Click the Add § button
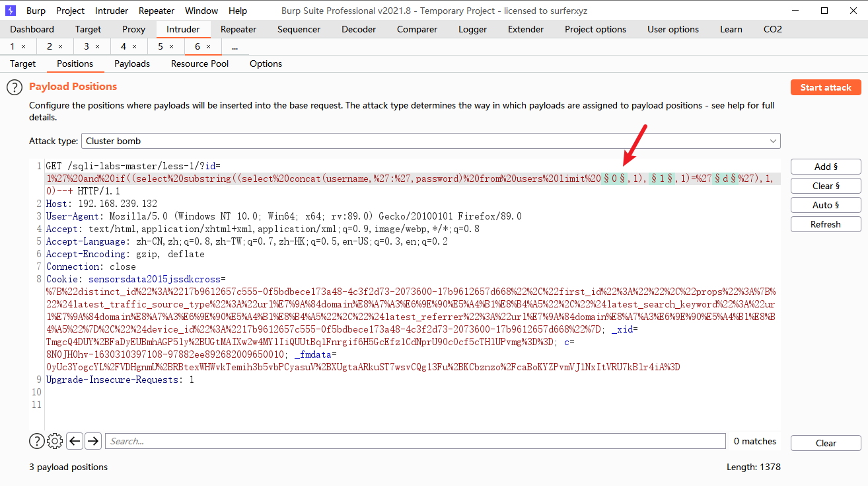The height and width of the screenshot is (486, 868). point(826,167)
